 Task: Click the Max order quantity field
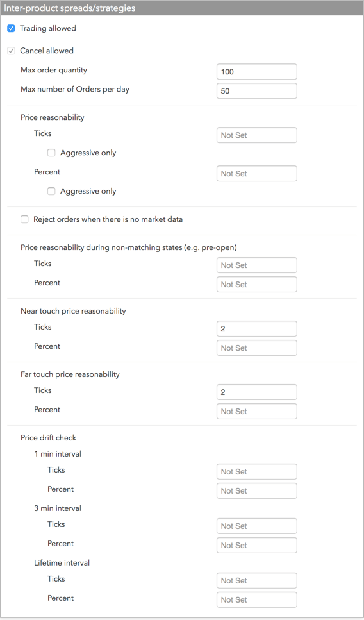click(x=257, y=72)
